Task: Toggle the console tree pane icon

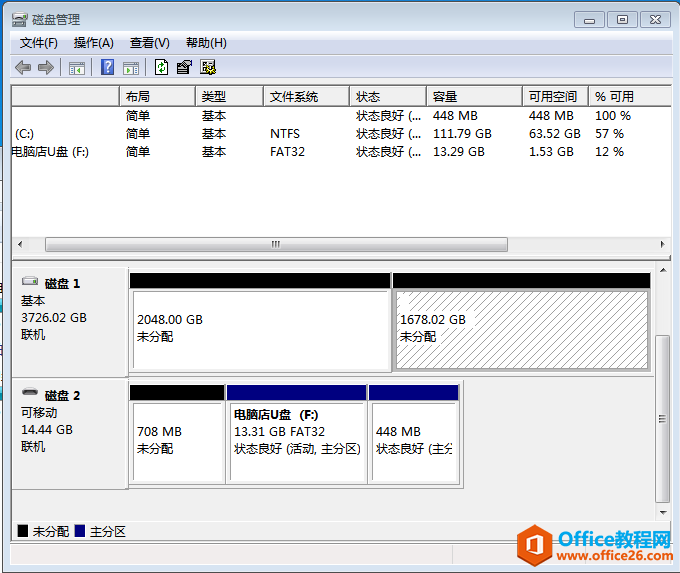Action: coord(77,67)
